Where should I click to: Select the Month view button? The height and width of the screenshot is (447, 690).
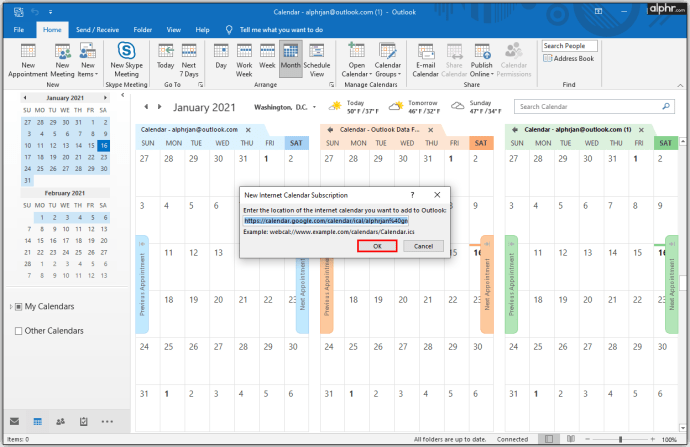290,59
